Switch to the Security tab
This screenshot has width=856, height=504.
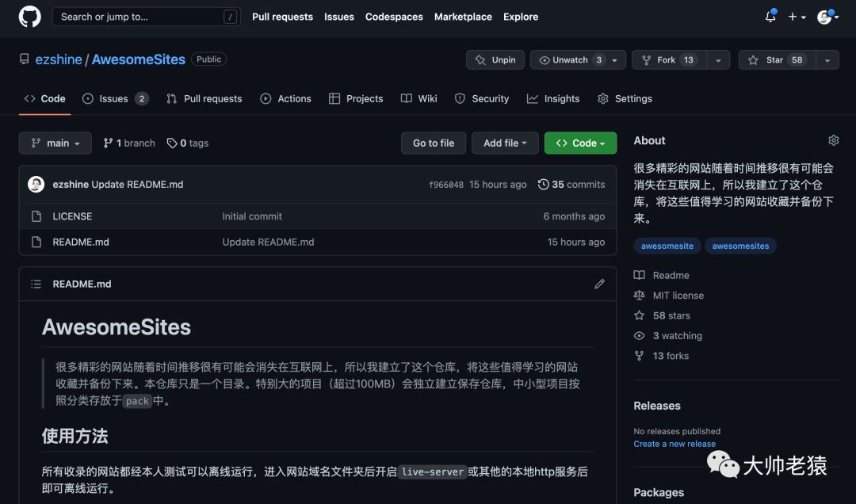pyautogui.click(x=482, y=99)
